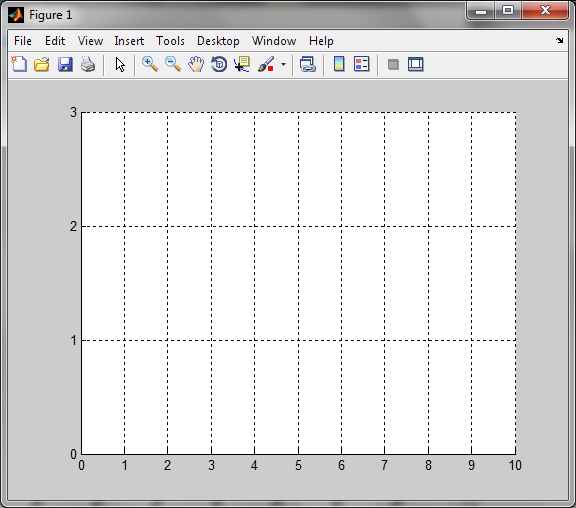
Task: Insert a colorbar using the toolbar icon
Action: pos(339,64)
